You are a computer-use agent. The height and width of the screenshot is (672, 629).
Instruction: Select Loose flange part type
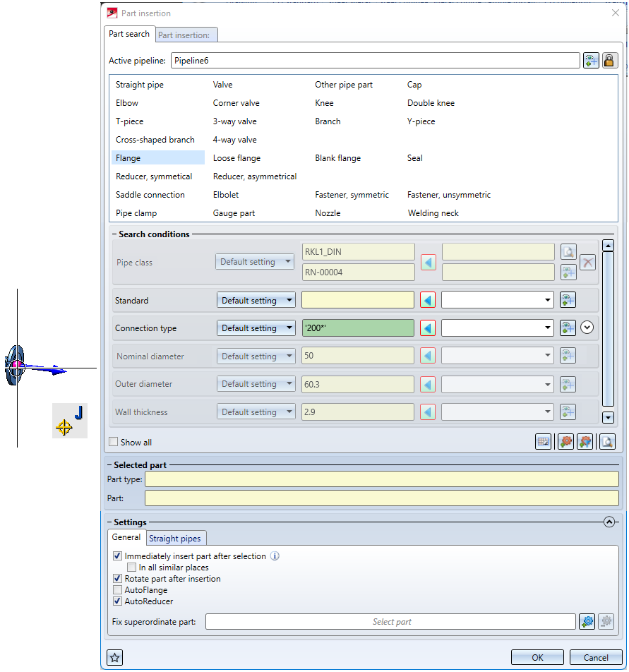pyautogui.click(x=236, y=157)
